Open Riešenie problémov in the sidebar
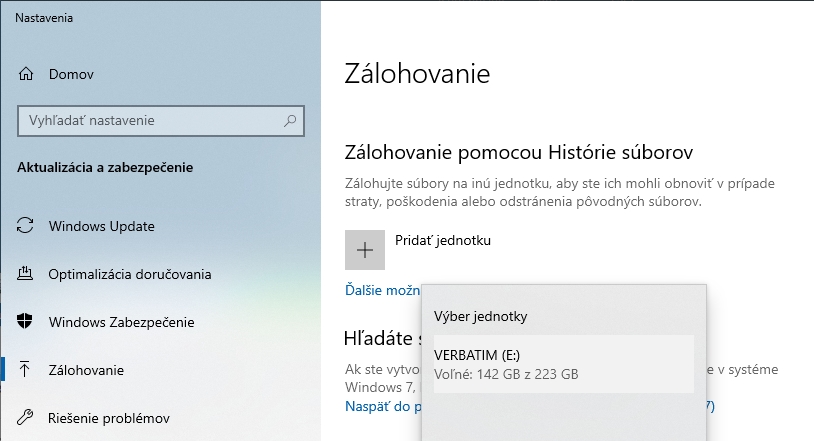814x441 pixels. pos(109,418)
